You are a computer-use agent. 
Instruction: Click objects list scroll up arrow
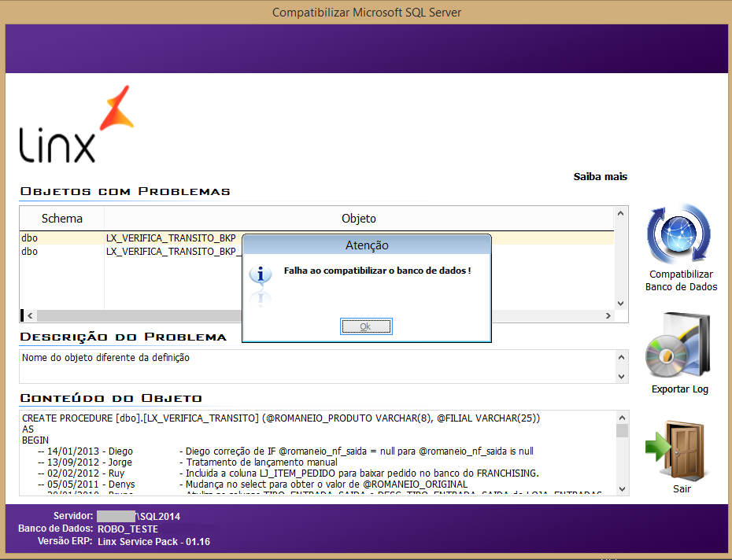tap(620, 213)
